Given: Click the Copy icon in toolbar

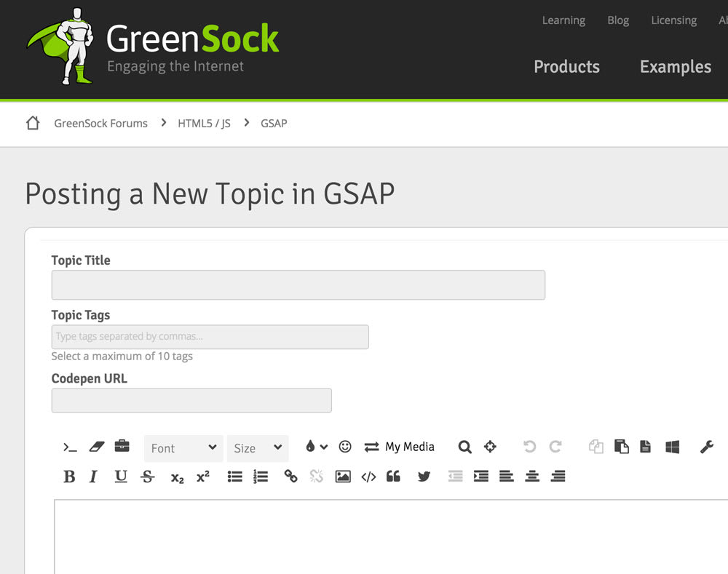Looking at the screenshot, I should (x=596, y=447).
